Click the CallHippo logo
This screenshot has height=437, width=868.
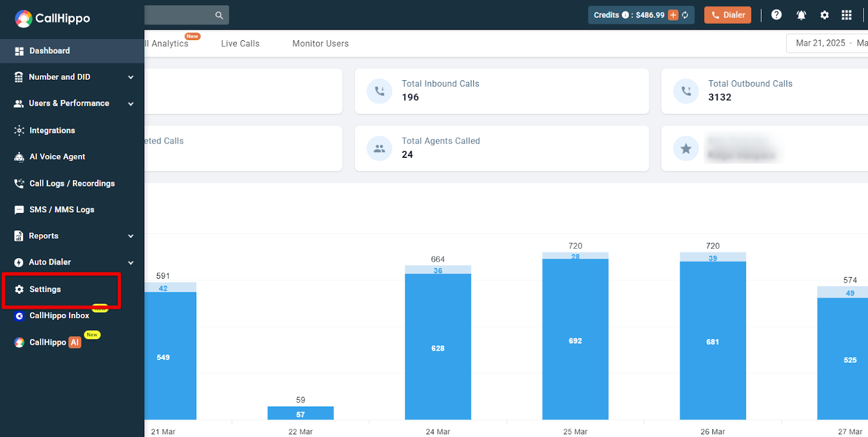pyautogui.click(x=52, y=18)
